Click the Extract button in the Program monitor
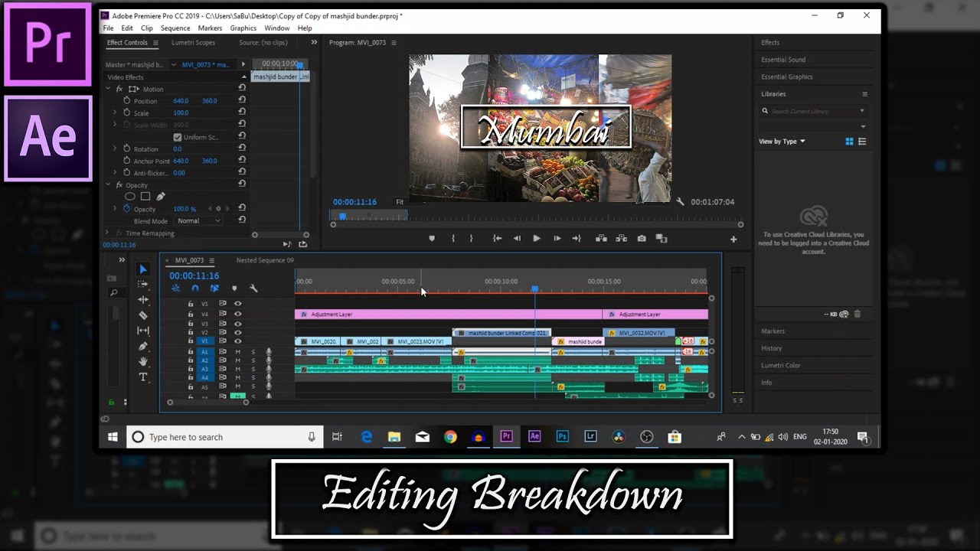 [x=621, y=239]
